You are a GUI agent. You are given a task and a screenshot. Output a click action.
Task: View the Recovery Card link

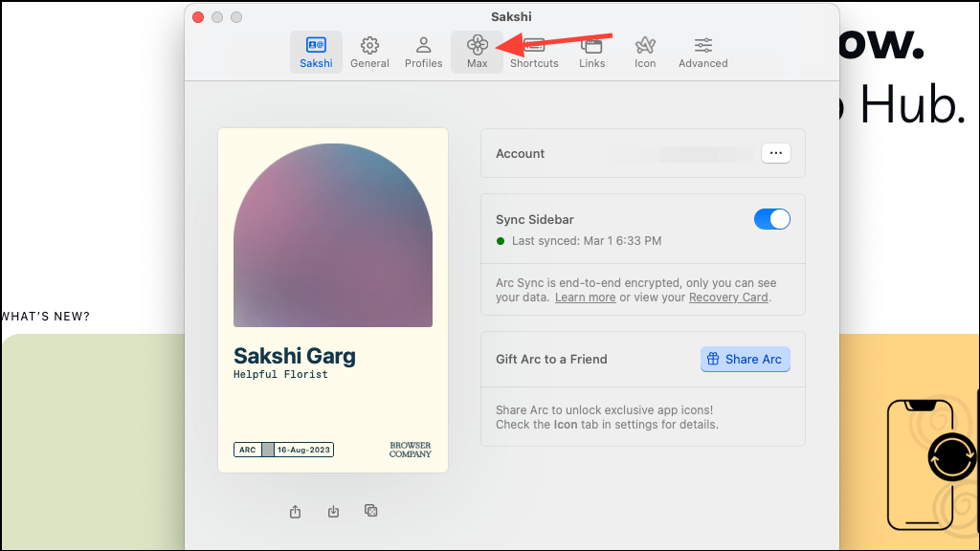[x=728, y=298]
